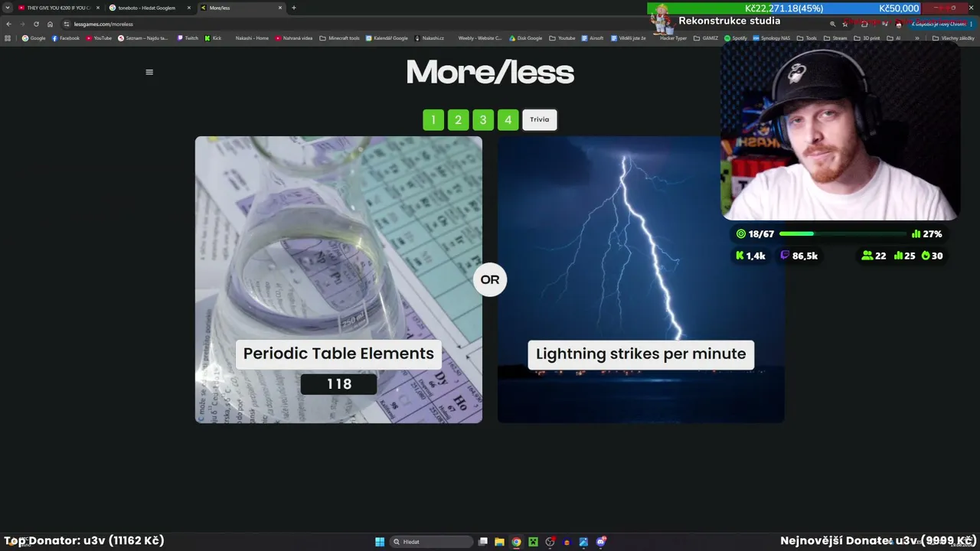
Task: Close the toneboto search tab
Action: tap(189, 8)
